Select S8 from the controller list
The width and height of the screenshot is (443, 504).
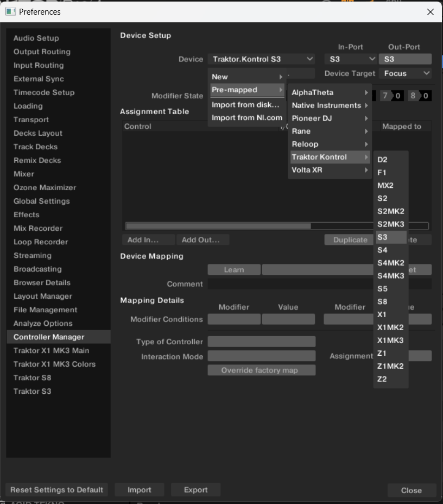click(391, 301)
